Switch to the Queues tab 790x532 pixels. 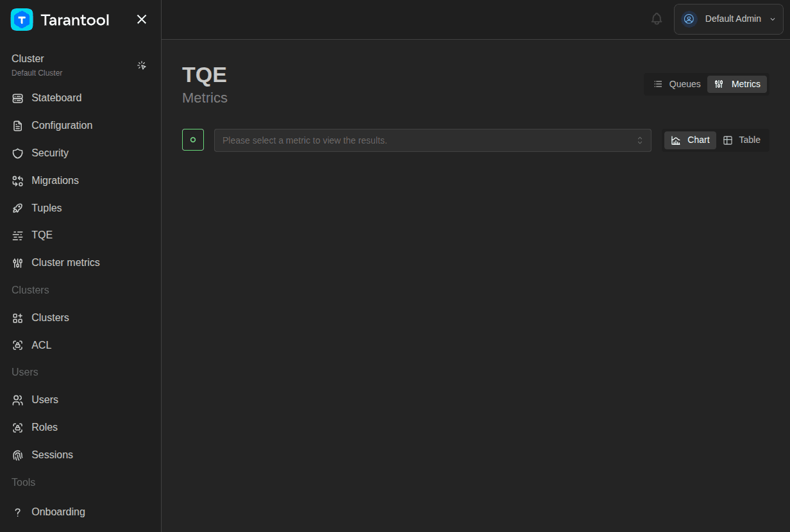[x=677, y=84]
